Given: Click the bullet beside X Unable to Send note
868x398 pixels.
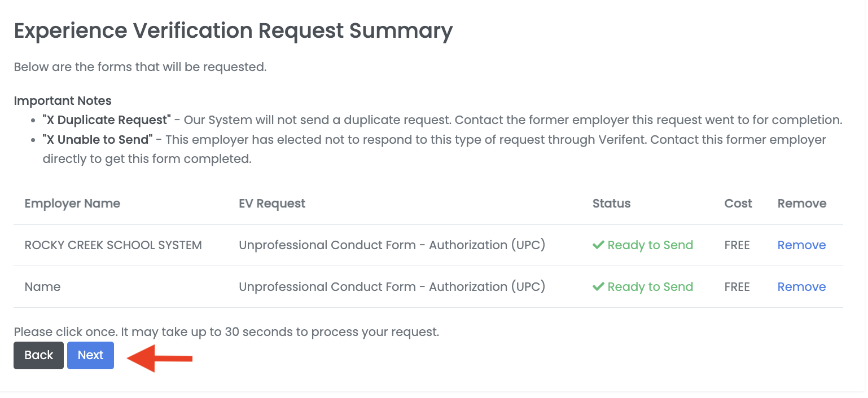Looking at the screenshot, I should [x=33, y=139].
